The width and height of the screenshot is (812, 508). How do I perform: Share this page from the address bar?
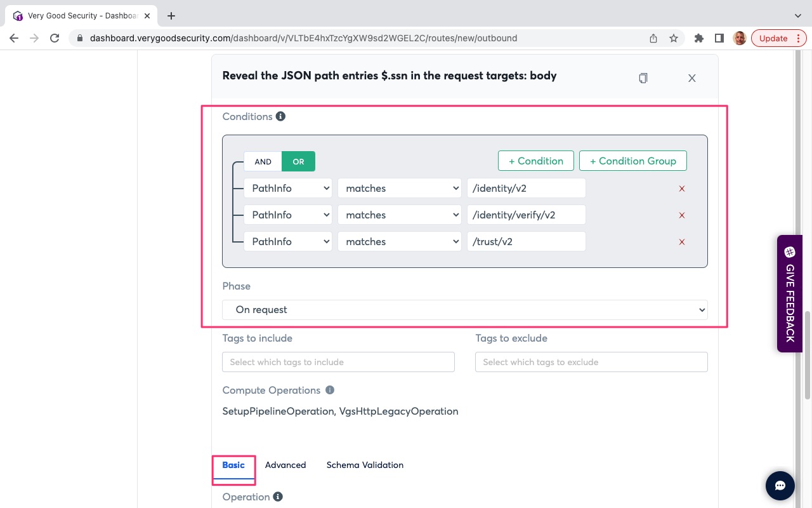tap(653, 38)
